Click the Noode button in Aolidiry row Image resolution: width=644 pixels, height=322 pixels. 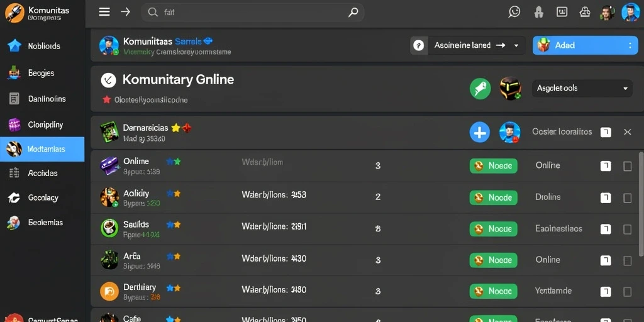[x=493, y=197]
